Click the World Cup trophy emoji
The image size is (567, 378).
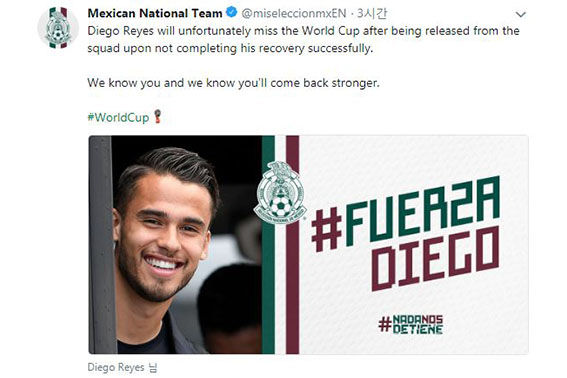[x=157, y=116]
